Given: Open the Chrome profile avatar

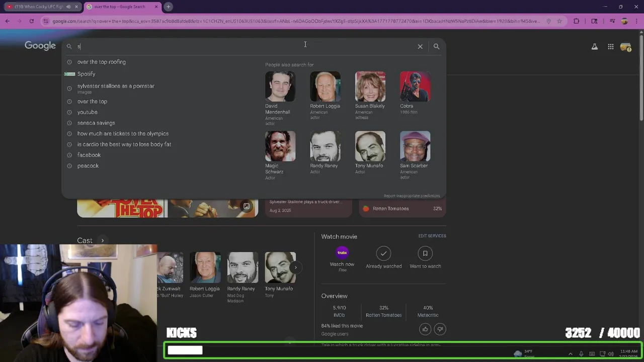Looking at the screenshot, I should pos(624,21).
